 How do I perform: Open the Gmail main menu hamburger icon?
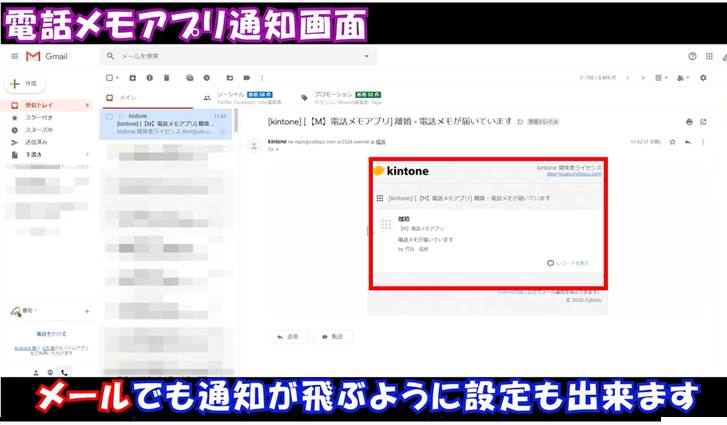(14, 56)
